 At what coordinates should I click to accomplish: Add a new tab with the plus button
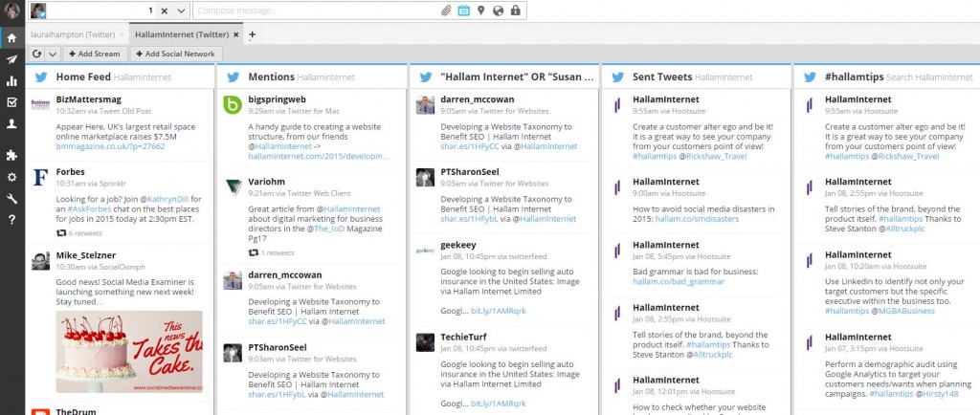pos(252,35)
